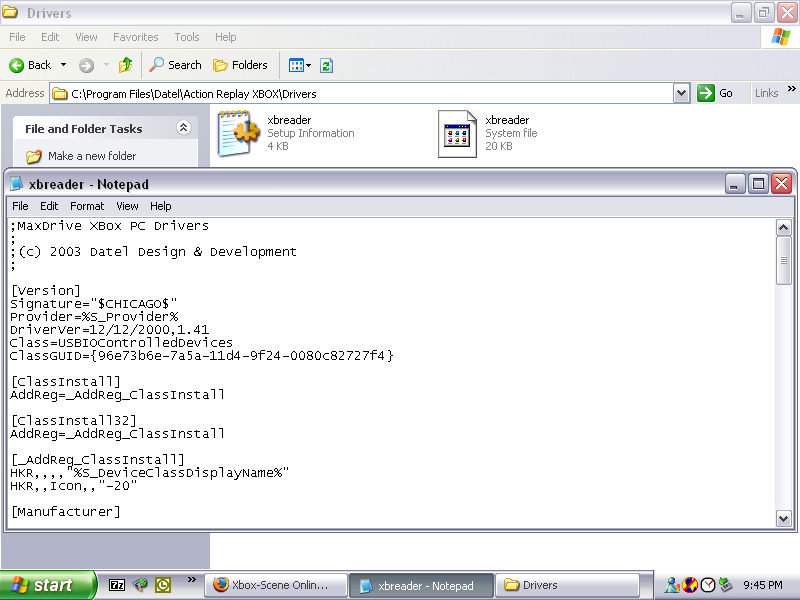Click the Windows flag logo in Explorer
The height and width of the screenshot is (600, 800).
tap(781, 37)
